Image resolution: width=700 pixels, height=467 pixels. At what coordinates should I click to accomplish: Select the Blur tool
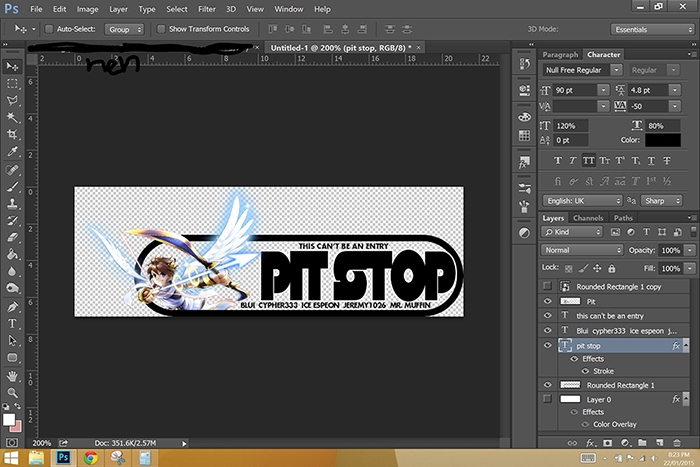point(12,271)
